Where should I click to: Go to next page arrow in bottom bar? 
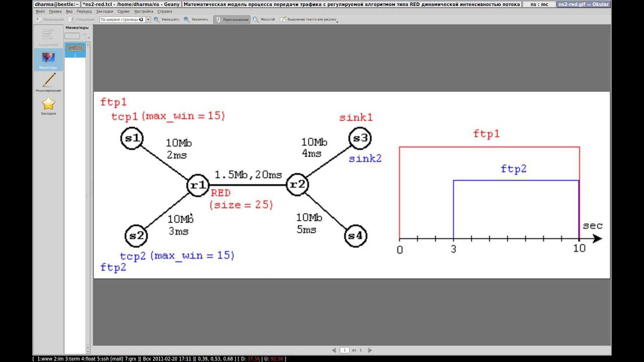click(370, 350)
